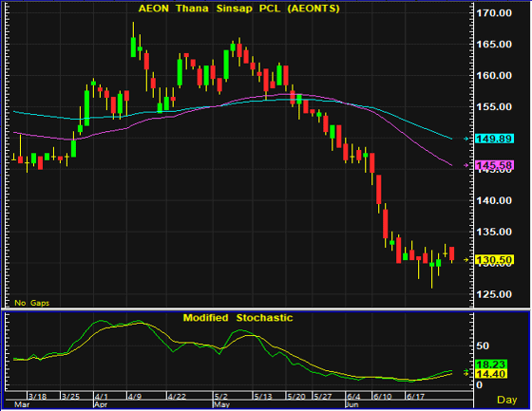Click the green stochastic value 18.23
The width and height of the screenshot is (532, 411).
click(x=491, y=364)
